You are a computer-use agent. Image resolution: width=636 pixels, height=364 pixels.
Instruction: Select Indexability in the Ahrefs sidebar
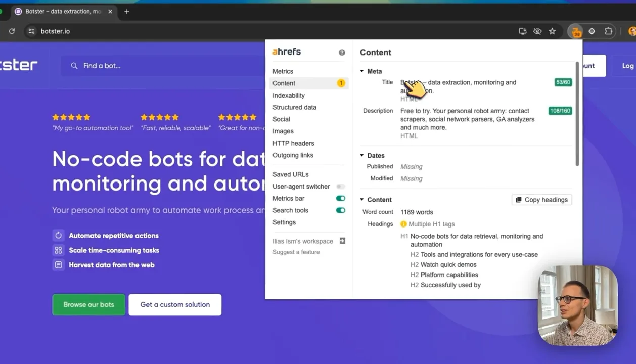[289, 96]
